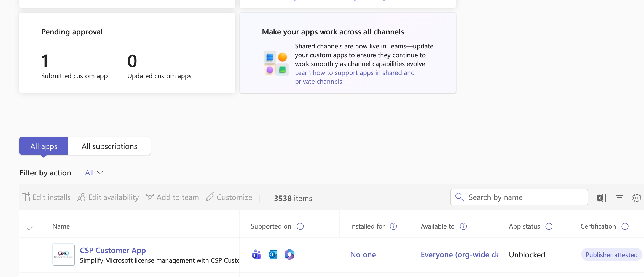Click the Unblocked status for CSP Customer App
Screen dimensions: 644x277
click(x=527, y=255)
